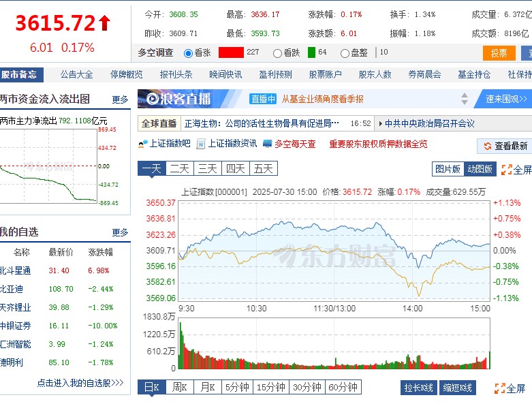The image size is (532, 404).
Task: Open 停牌概览 menu item
Action: (x=126, y=75)
